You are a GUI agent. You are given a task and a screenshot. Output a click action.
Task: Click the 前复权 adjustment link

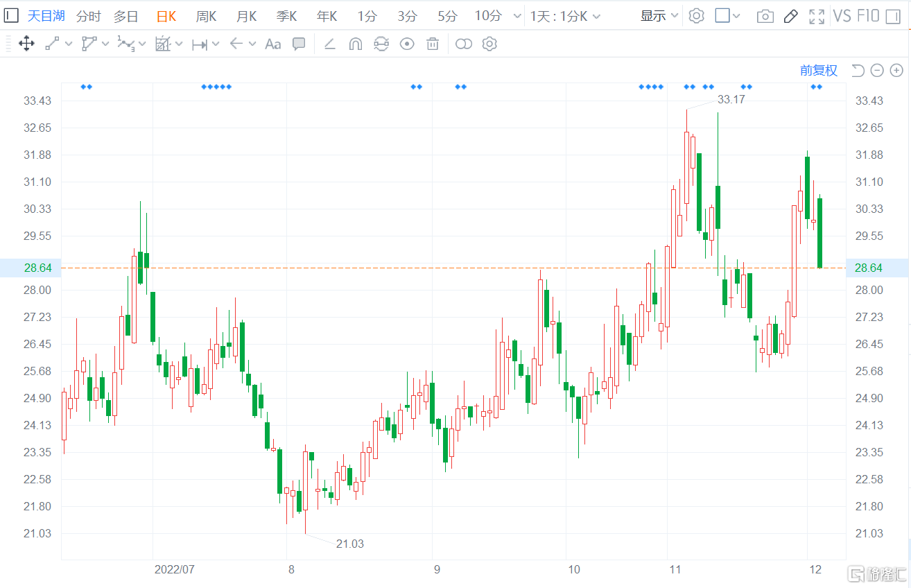[819, 70]
